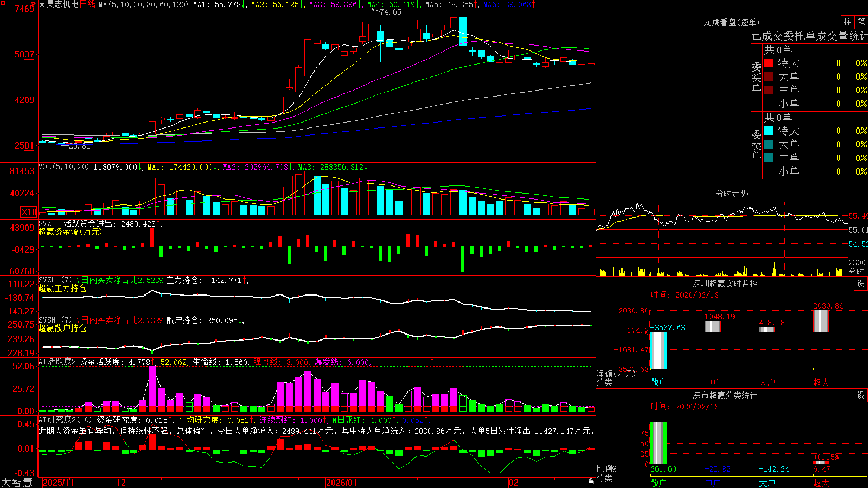Click the 分时 volume label in intraday panel

tap(857, 272)
